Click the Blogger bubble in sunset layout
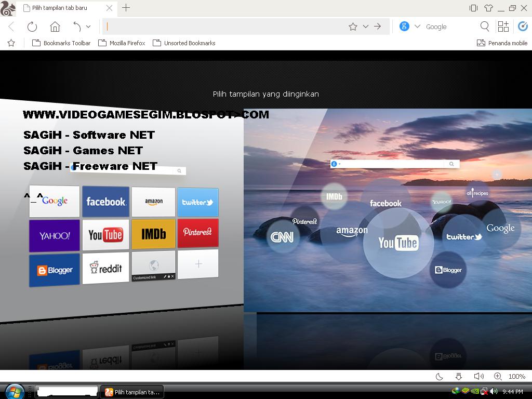Viewport: 532px width, 399px height. pyautogui.click(x=448, y=270)
